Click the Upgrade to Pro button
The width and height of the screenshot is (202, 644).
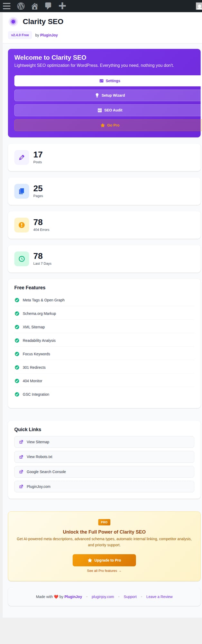(104, 560)
